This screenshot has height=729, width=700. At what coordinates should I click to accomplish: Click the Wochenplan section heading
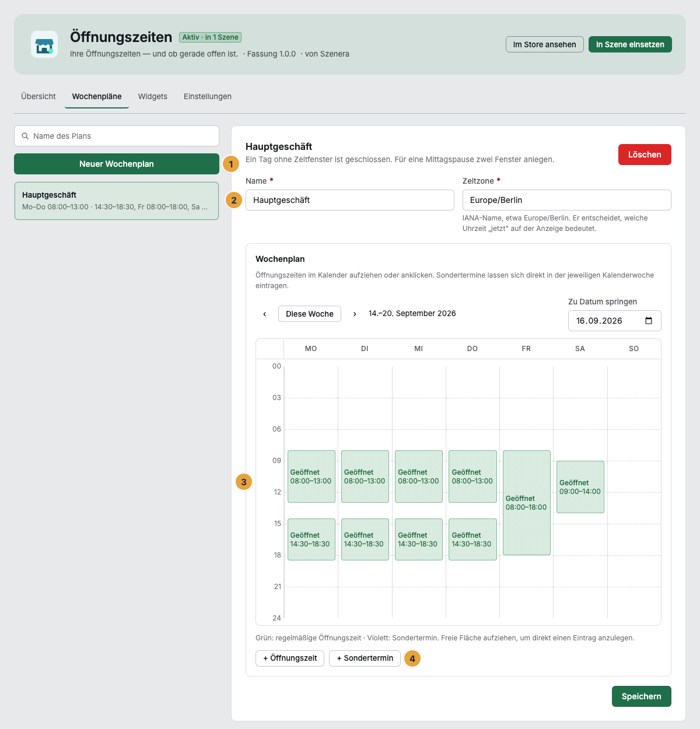[x=280, y=259]
